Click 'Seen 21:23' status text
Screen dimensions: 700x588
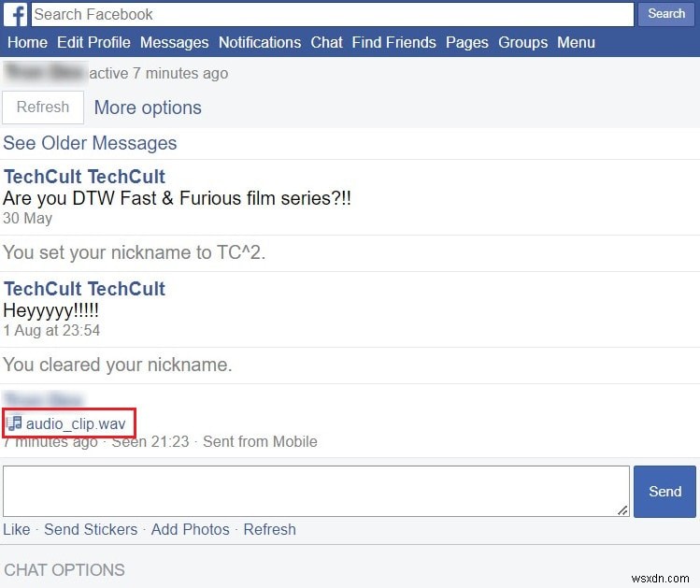[150, 441]
